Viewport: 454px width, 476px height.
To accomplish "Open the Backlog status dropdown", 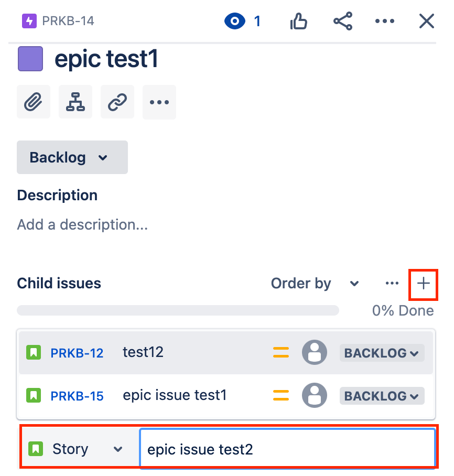I will 72,157.
